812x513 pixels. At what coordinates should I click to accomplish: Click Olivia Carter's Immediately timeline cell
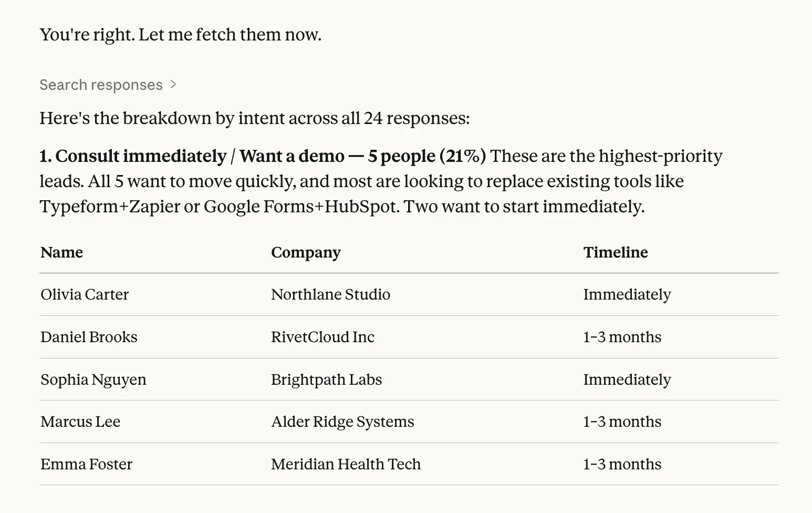(627, 294)
